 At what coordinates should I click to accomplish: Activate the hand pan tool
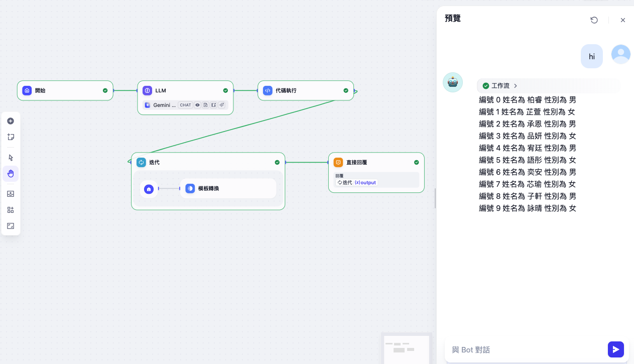(x=11, y=174)
